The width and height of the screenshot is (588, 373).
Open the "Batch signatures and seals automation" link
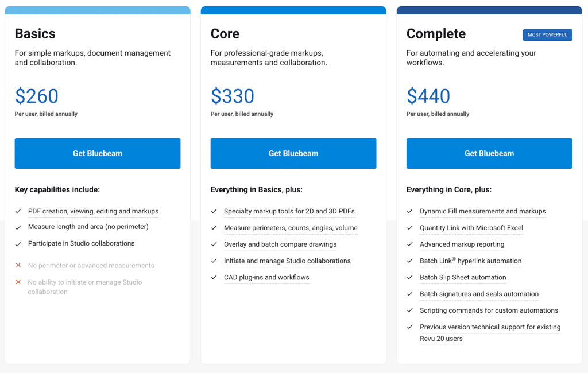click(x=479, y=294)
